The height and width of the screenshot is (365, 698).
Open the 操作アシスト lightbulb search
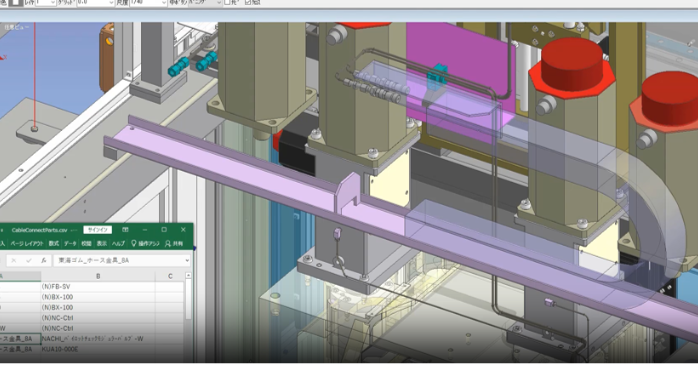145,243
